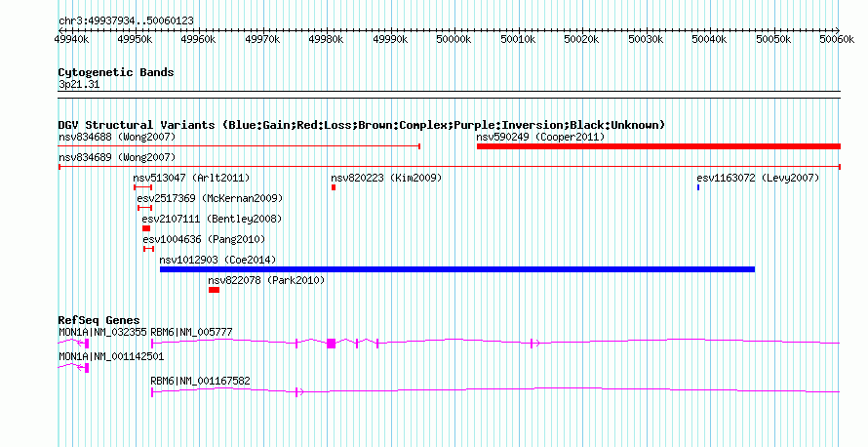Select the MON1A NM_032355 exon glyph
This screenshot has height=447, width=868.
(x=87, y=344)
